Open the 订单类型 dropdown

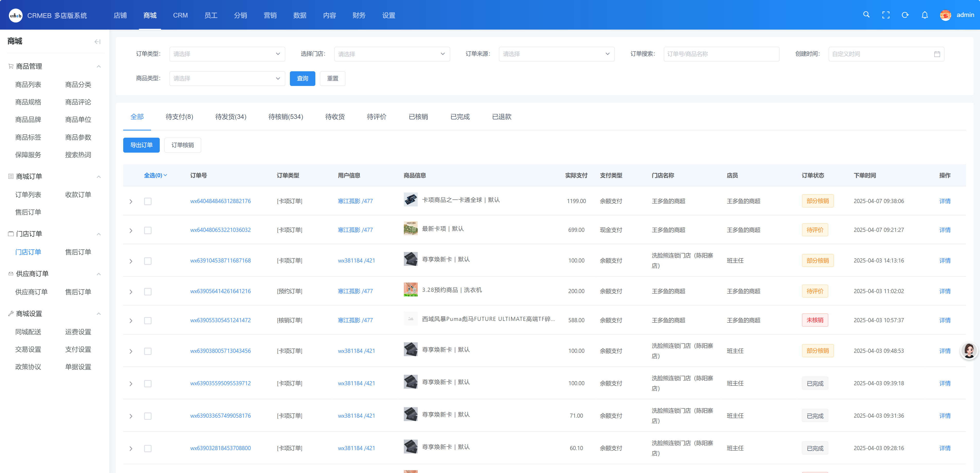pos(227,54)
